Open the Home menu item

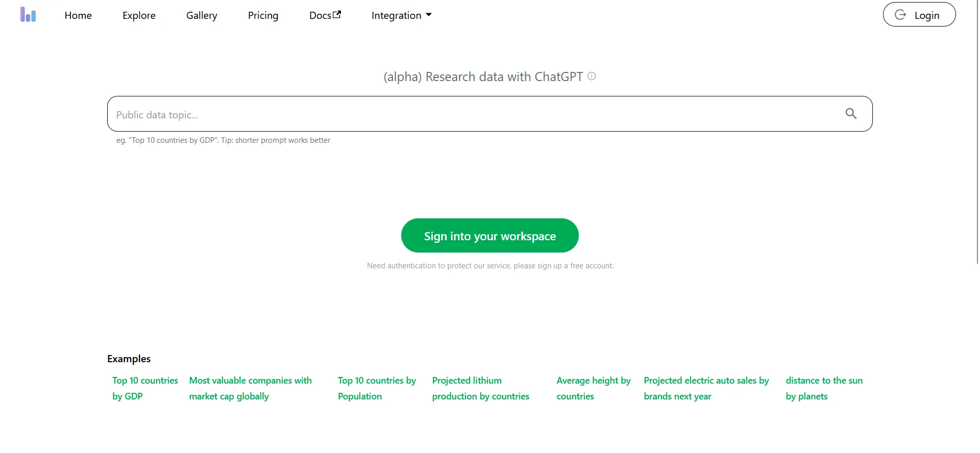(78, 15)
